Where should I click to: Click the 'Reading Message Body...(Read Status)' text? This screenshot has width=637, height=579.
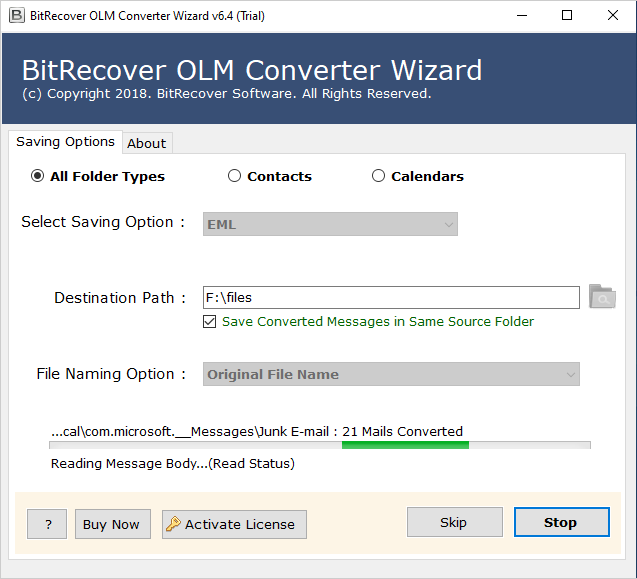[x=173, y=464]
